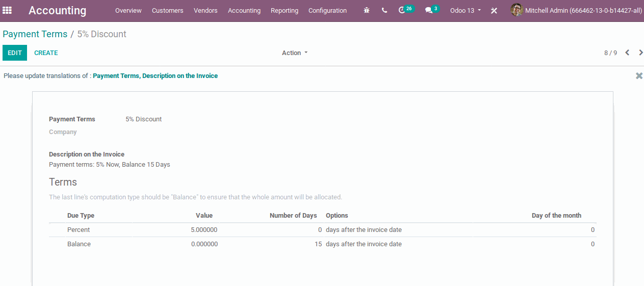644x286 pixels.
Task: Expand the Action dropdown
Action: pos(295,53)
